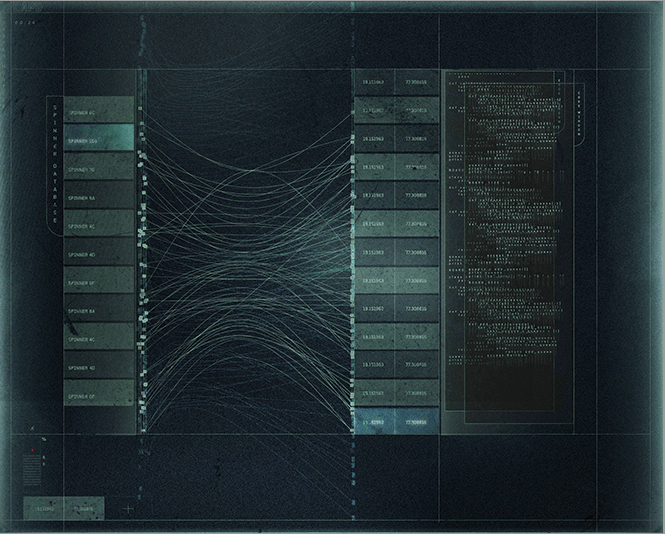Select Spinner 6F directly above Spinner 8A
Screen dimensions: 665x534
[98, 284]
